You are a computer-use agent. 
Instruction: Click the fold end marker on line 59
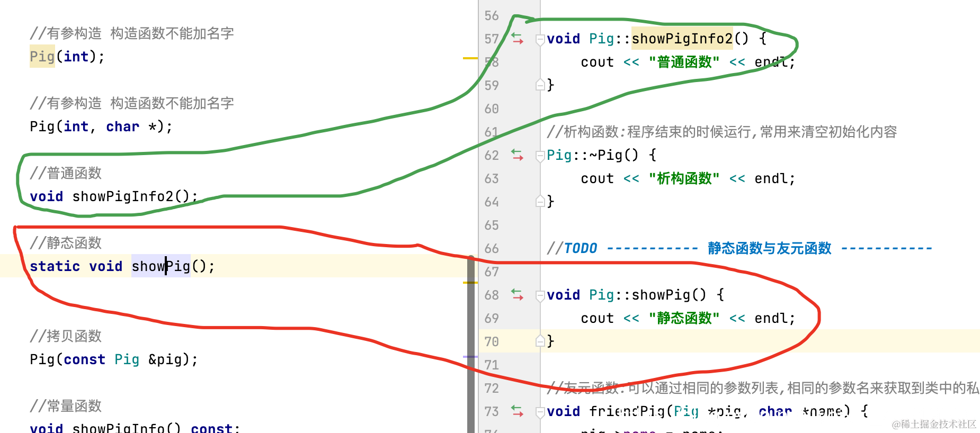pyautogui.click(x=540, y=85)
